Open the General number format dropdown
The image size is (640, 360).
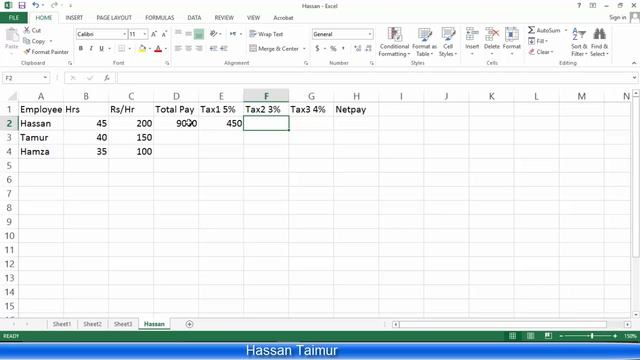pyautogui.click(x=370, y=34)
